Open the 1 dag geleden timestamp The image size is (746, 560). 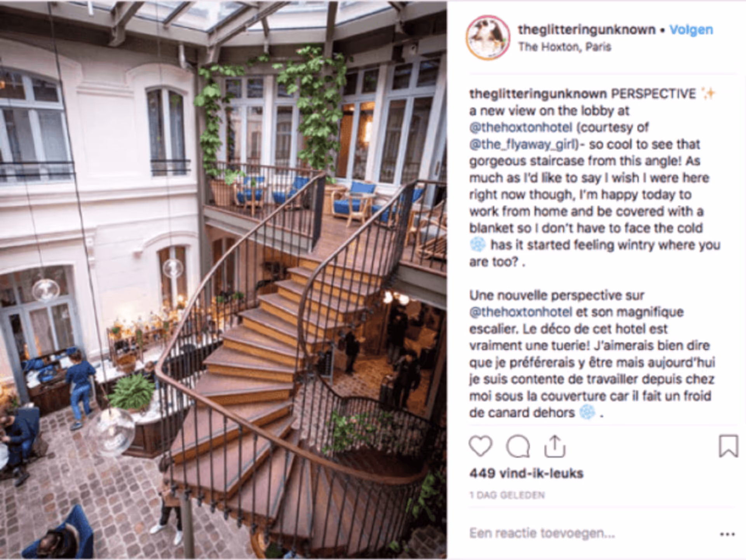[x=507, y=495]
